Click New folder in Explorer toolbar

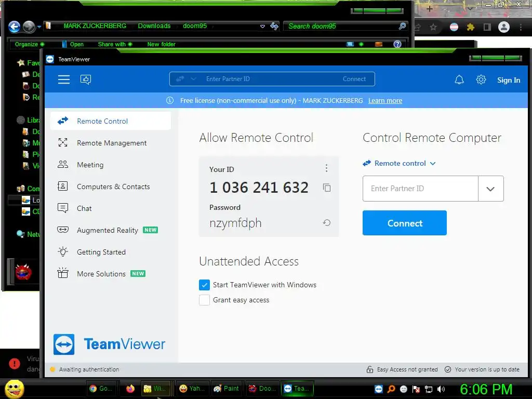(161, 44)
